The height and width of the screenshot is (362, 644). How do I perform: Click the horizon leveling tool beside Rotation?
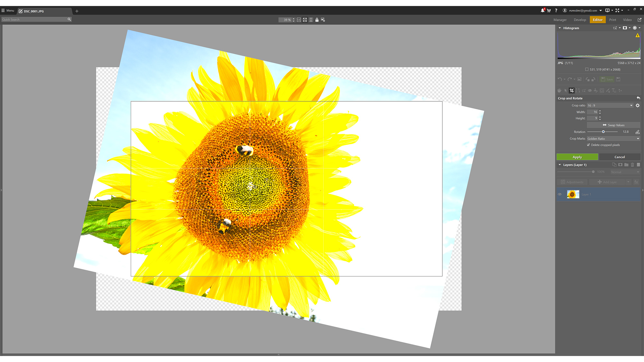tap(637, 132)
